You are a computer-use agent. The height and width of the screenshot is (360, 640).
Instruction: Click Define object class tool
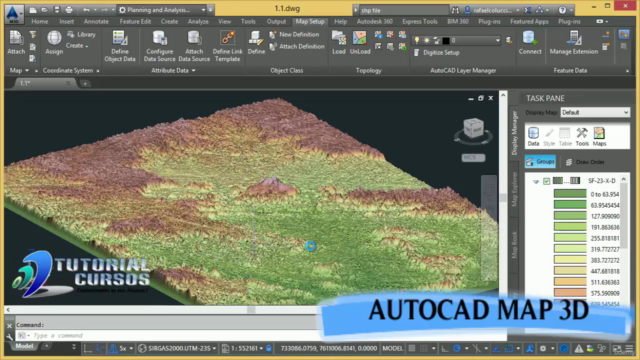(x=256, y=43)
